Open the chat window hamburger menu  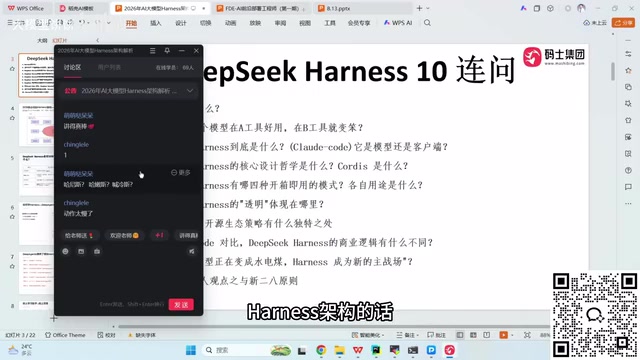(152, 51)
